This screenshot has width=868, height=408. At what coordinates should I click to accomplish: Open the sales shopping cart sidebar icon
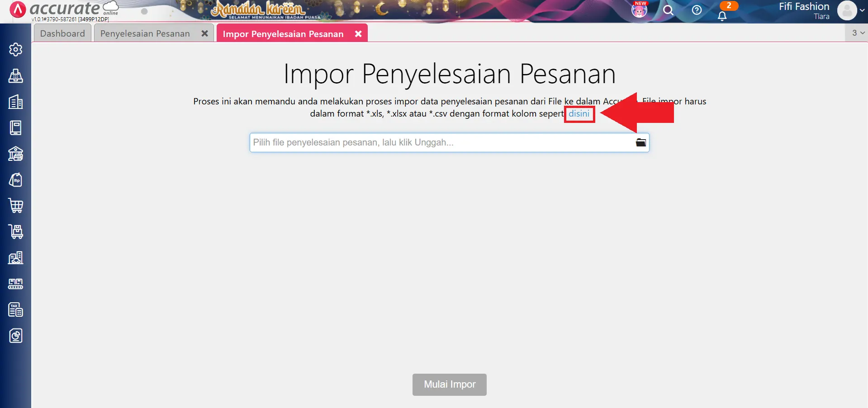click(x=16, y=206)
